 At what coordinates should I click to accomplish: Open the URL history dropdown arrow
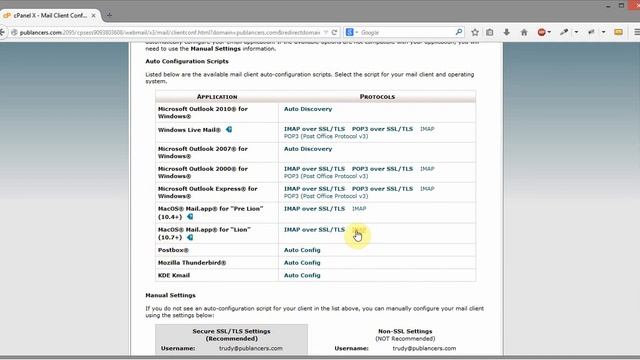[326, 32]
